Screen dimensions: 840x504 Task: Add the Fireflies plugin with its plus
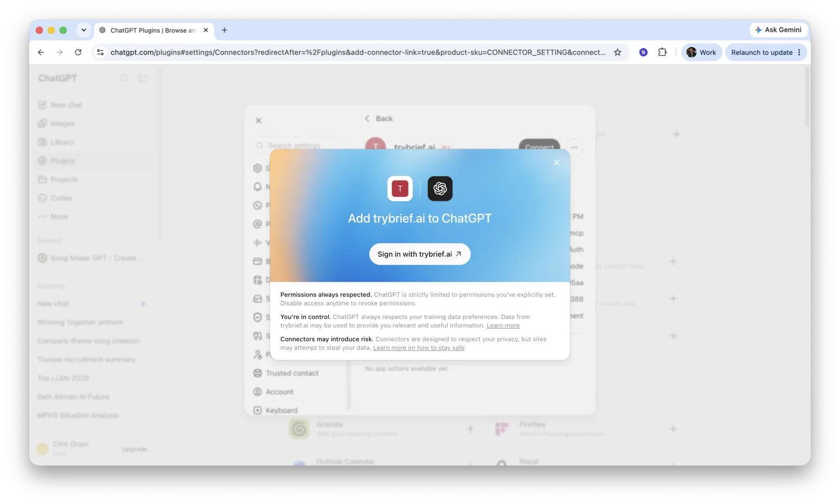(x=673, y=429)
